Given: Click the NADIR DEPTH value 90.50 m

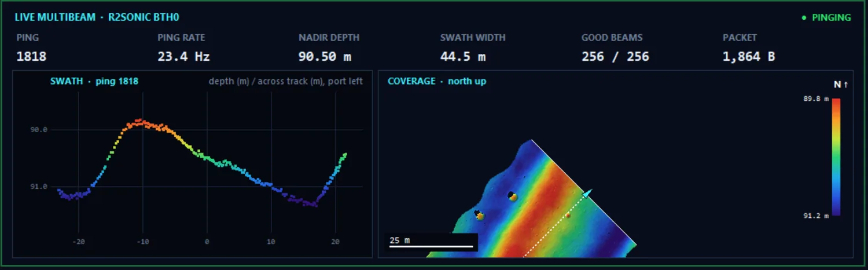Looking at the screenshot, I should pos(325,57).
